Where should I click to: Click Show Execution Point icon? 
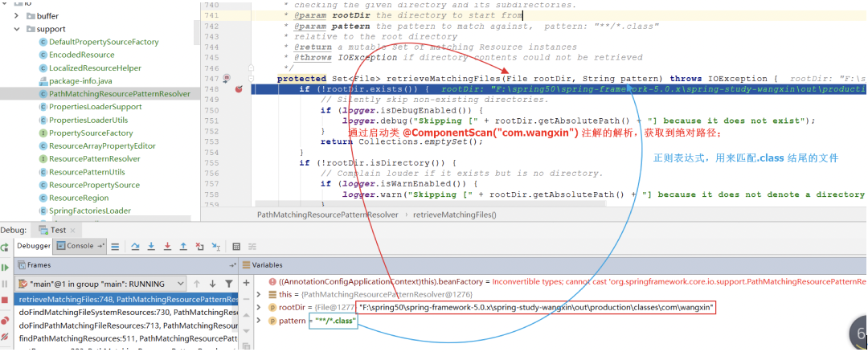coord(115,246)
